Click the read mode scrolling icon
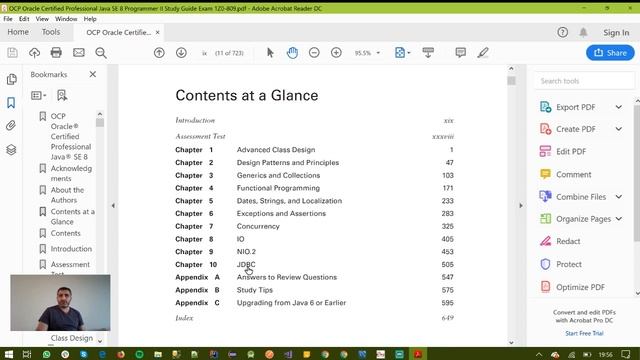Viewport: 640px width, 360px height. 428,53
